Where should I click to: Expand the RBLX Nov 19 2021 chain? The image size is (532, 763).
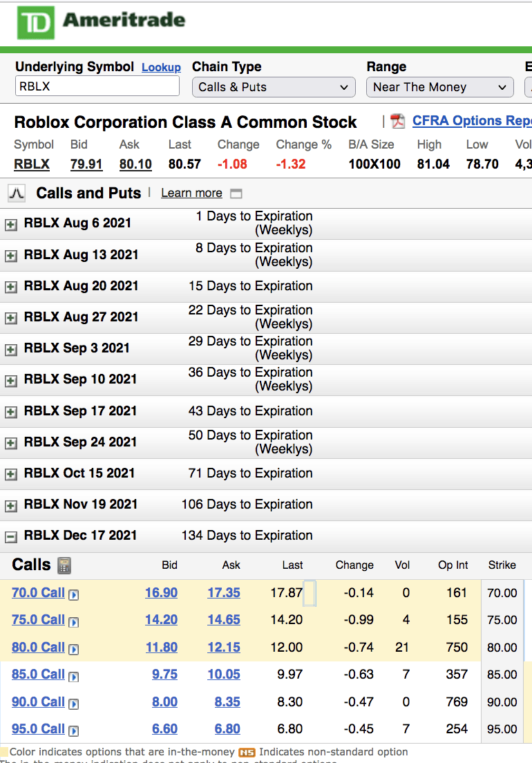click(10, 506)
